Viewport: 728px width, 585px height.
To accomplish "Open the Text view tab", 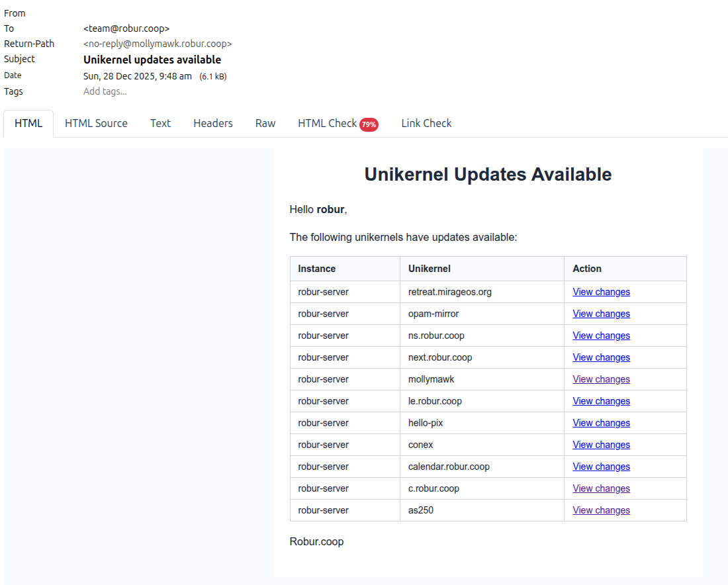I will pyautogui.click(x=160, y=123).
